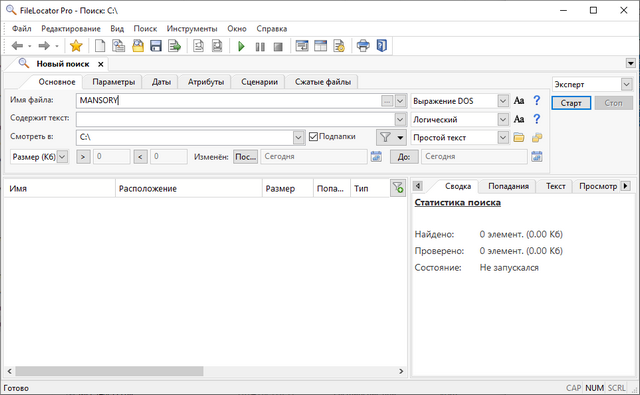The width and height of the screenshot is (640, 395).
Task: Save search with the floppy disk icon
Action: click(156, 46)
